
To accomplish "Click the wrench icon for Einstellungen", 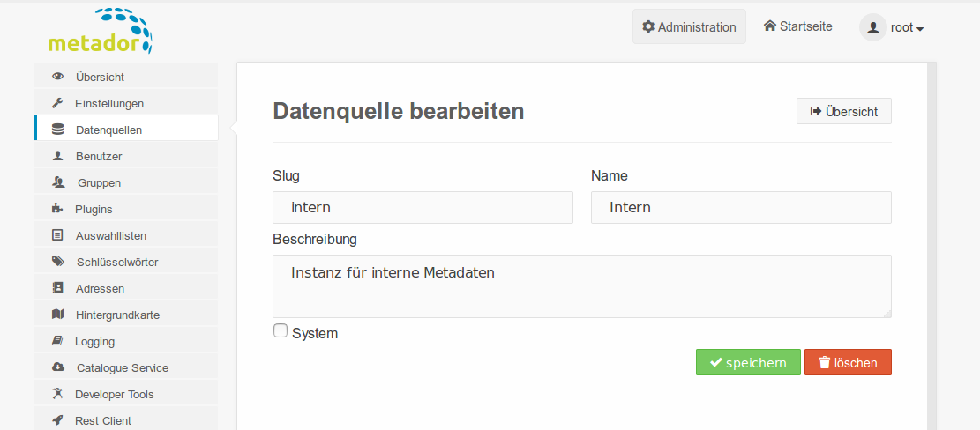I will 57,103.
